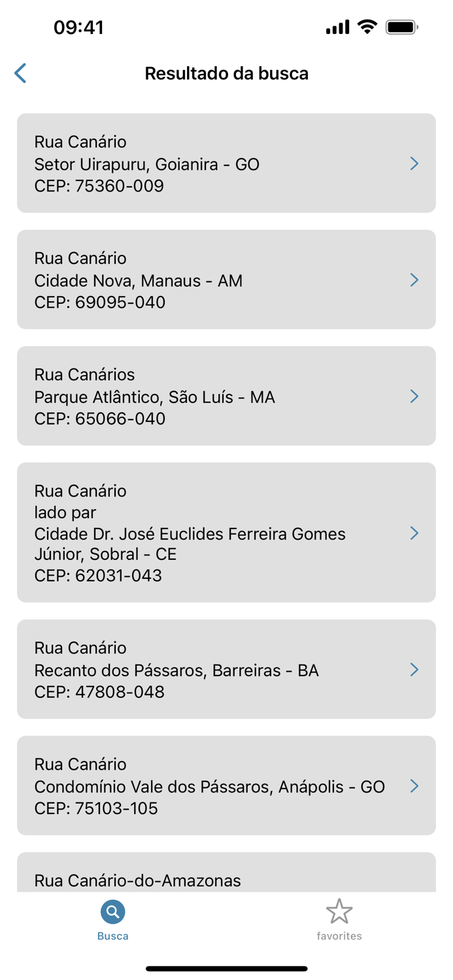453x980 pixels.
Task: Open the favorites star icon
Action: [339, 909]
